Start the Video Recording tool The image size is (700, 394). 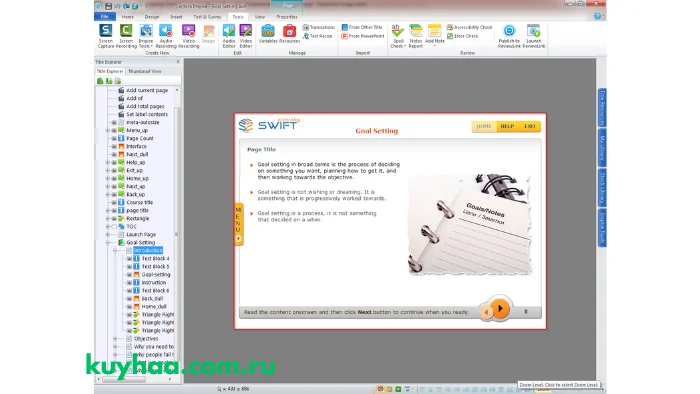coord(188,36)
